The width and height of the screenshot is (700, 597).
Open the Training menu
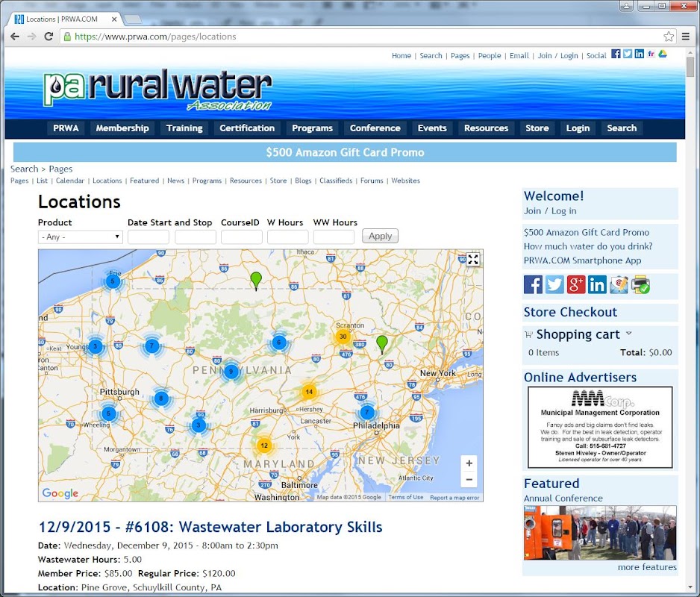click(184, 128)
